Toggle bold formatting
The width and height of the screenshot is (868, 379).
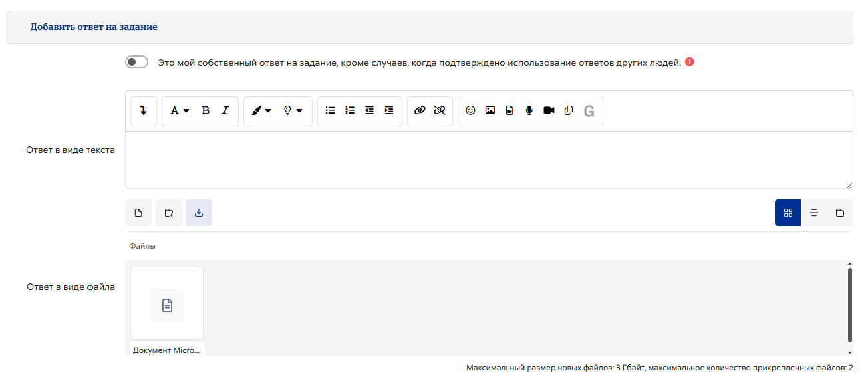(206, 111)
